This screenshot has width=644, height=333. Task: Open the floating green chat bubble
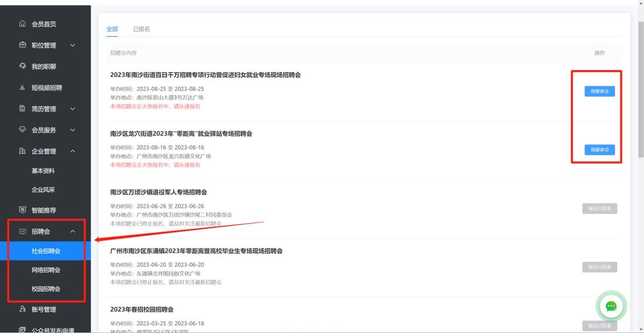611,306
